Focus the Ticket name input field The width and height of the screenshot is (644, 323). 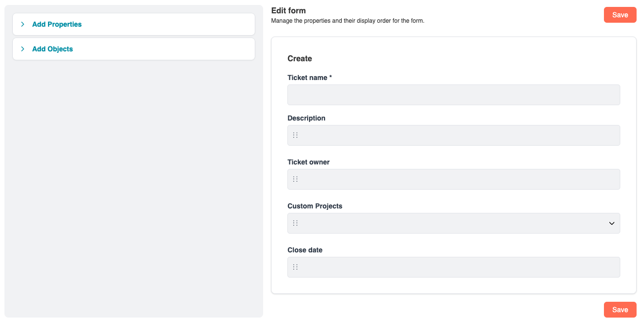454,95
